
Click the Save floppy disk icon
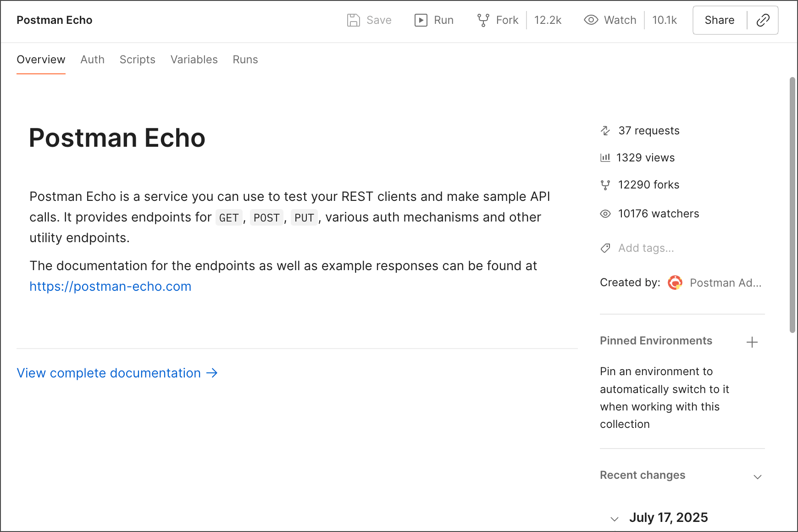click(353, 20)
